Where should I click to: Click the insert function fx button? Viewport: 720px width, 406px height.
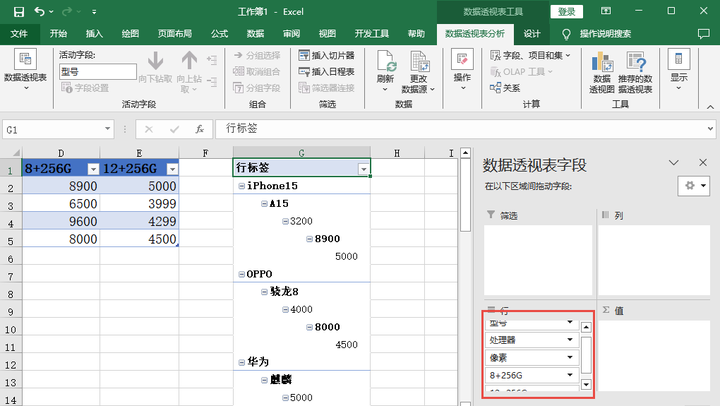(x=199, y=130)
